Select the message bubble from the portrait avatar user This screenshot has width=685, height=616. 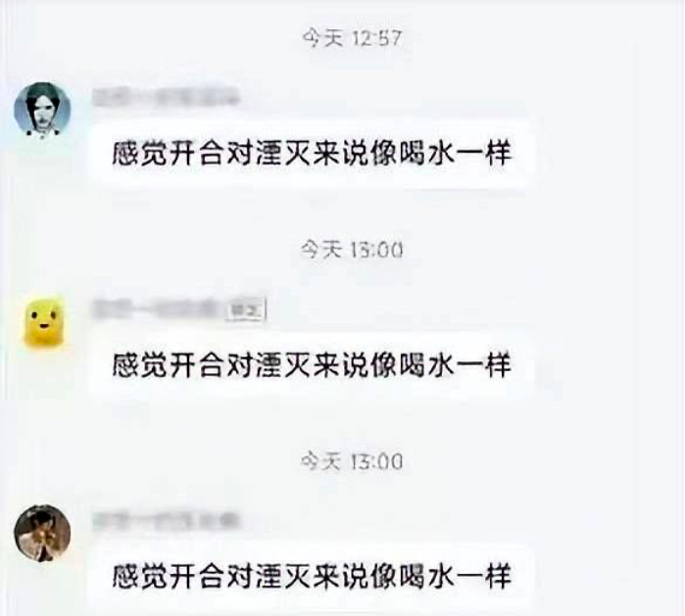312,155
